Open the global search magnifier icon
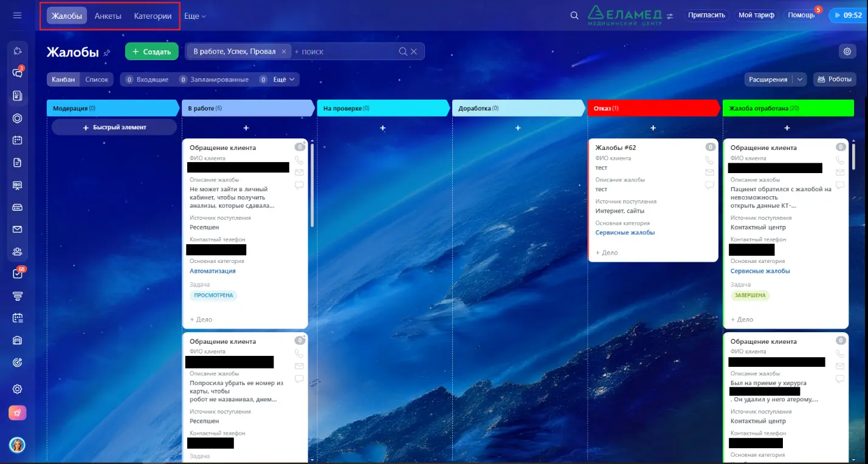Viewport: 868px width, 464px height. tap(573, 15)
